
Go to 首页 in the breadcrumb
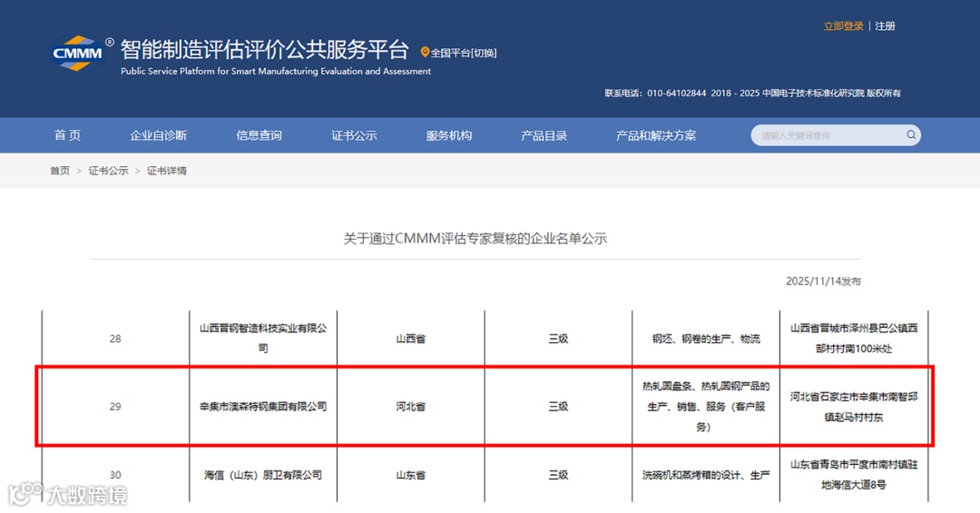pyautogui.click(x=60, y=171)
